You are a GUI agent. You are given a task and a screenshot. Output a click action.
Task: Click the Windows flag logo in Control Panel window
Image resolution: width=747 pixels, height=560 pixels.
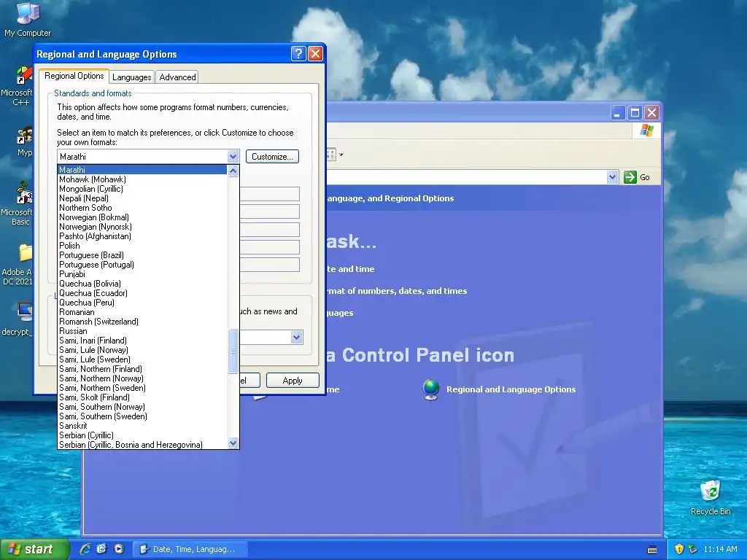[646, 131]
